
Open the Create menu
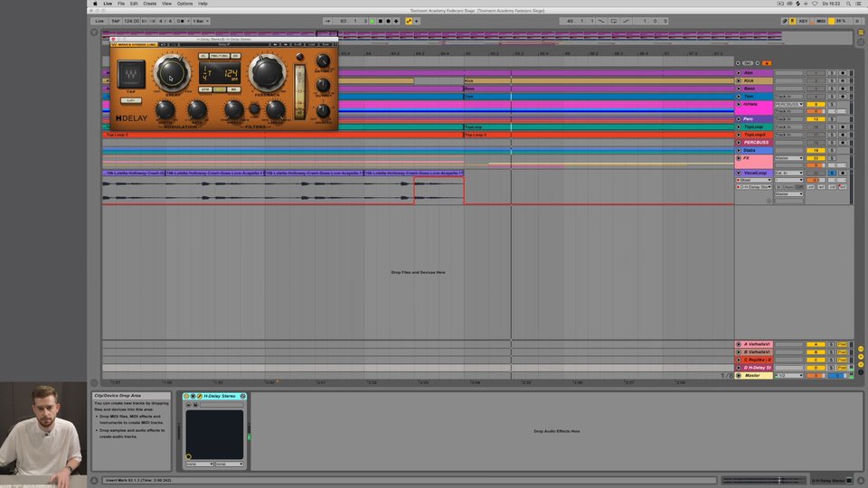[x=149, y=4]
